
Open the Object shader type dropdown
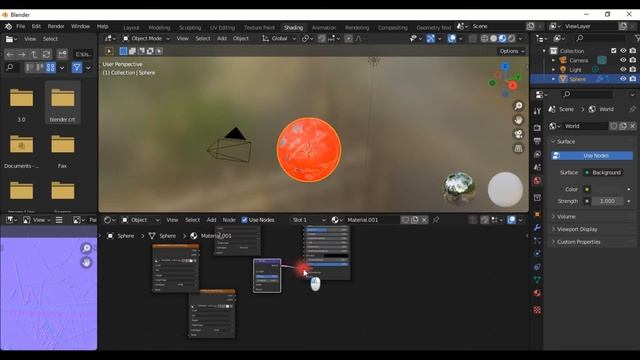(x=140, y=220)
